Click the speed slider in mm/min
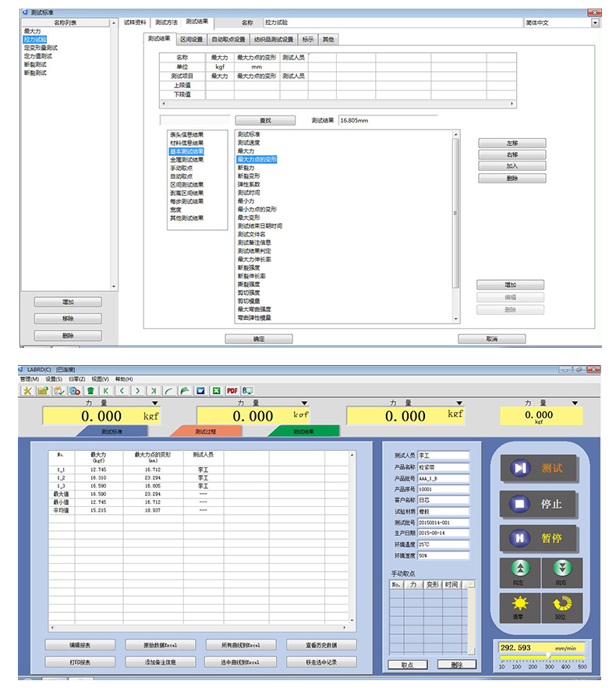Screen dimensions: 616x688 coord(542,658)
